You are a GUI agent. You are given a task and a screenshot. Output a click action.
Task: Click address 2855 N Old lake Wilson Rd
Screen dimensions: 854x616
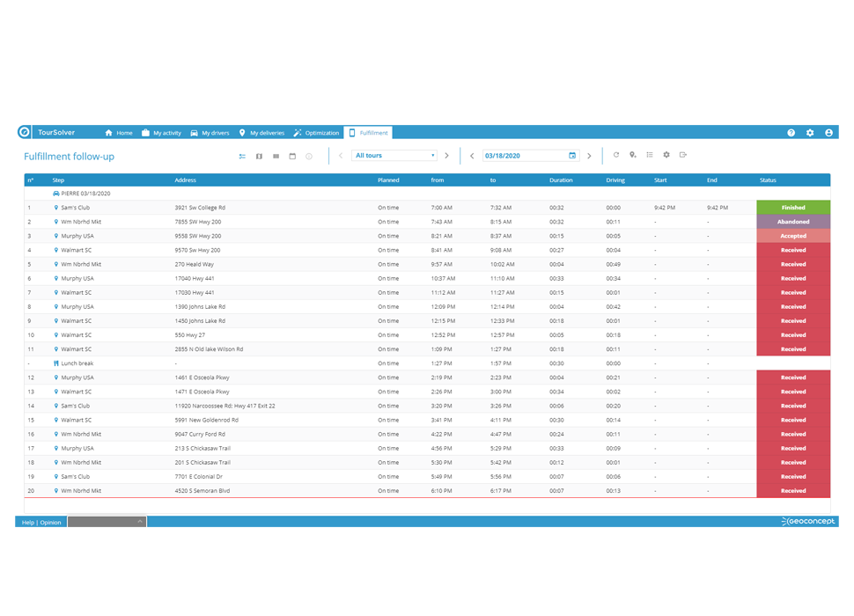pos(209,348)
